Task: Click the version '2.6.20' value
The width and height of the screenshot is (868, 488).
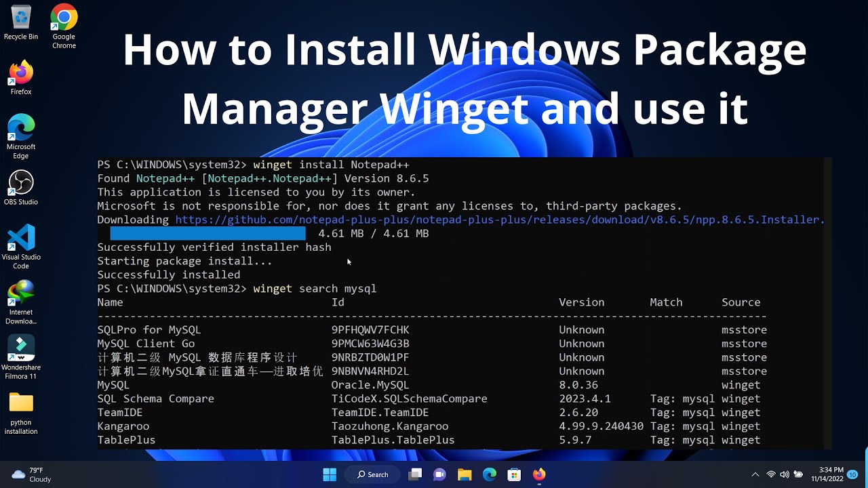Action: (578, 412)
